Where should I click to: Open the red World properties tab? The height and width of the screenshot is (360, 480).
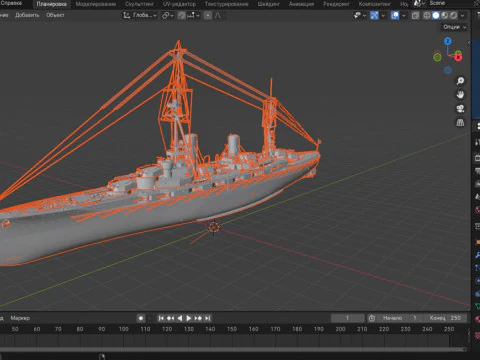point(477,210)
